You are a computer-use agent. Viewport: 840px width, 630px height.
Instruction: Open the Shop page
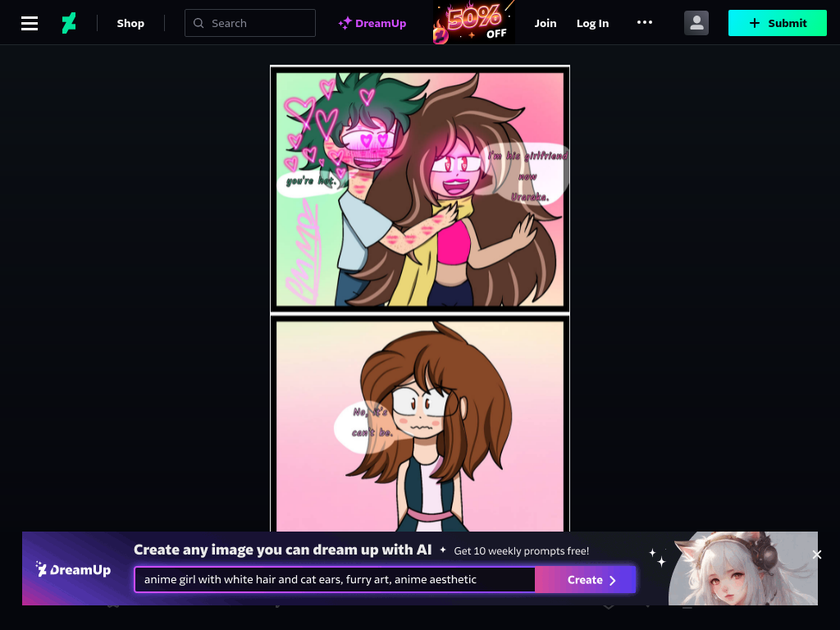point(130,23)
